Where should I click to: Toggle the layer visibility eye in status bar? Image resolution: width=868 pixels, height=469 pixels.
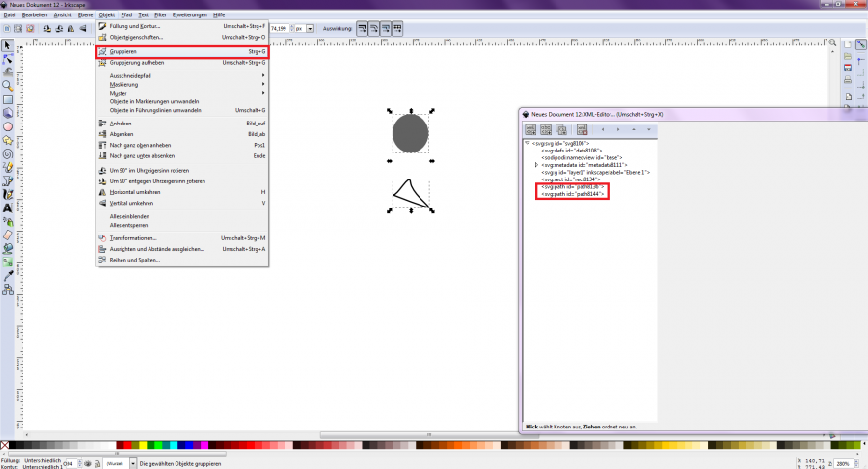(87, 464)
